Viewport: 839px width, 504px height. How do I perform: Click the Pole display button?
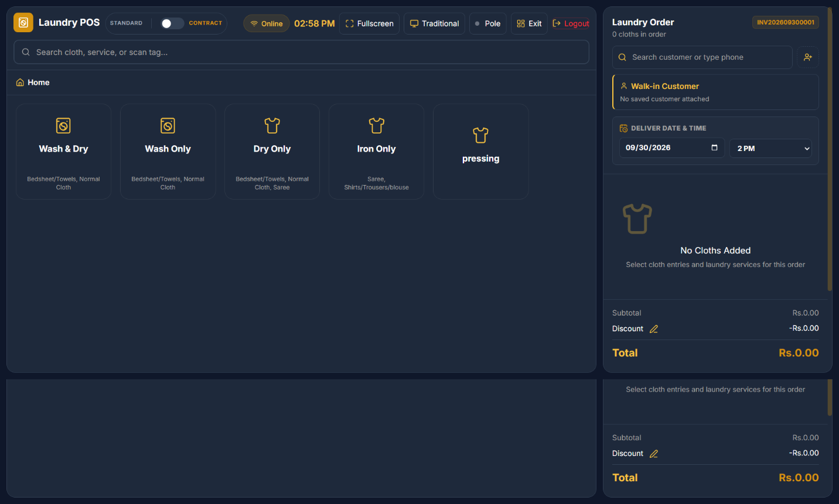[487, 23]
